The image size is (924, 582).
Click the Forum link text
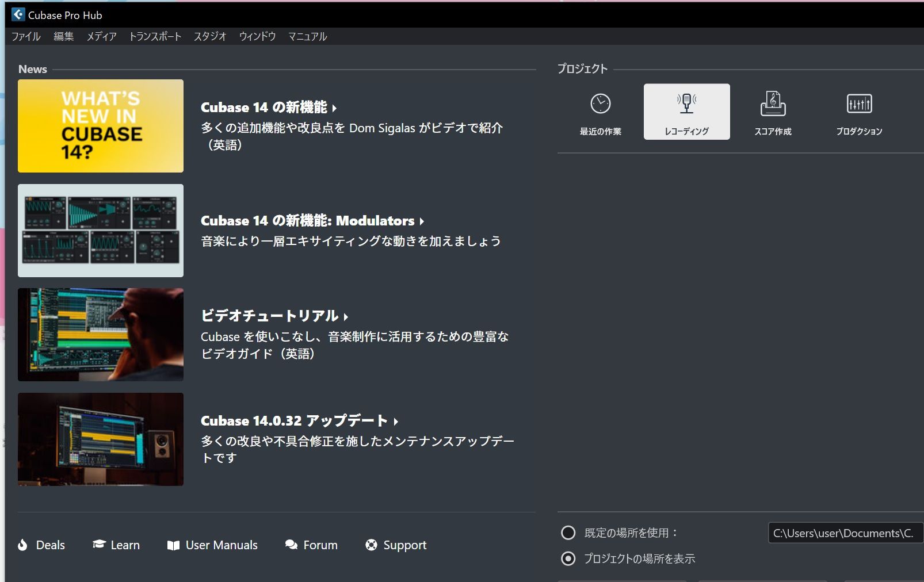point(320,545)
